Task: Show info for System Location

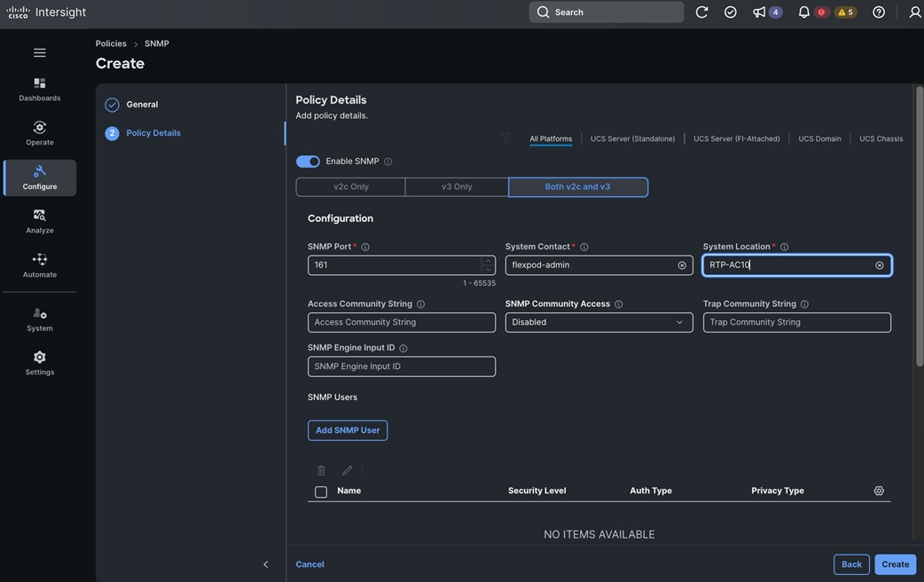Action: coord(785,247)
